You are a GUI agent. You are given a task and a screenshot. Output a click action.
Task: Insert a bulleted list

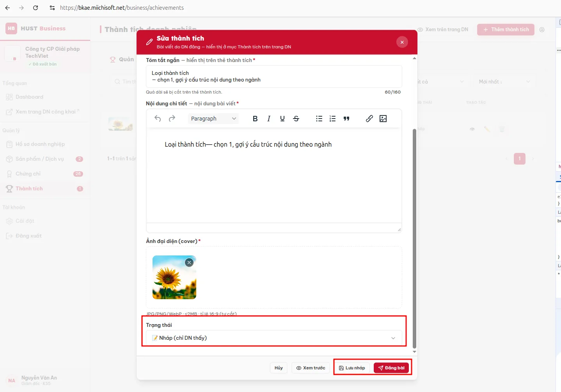319,119
